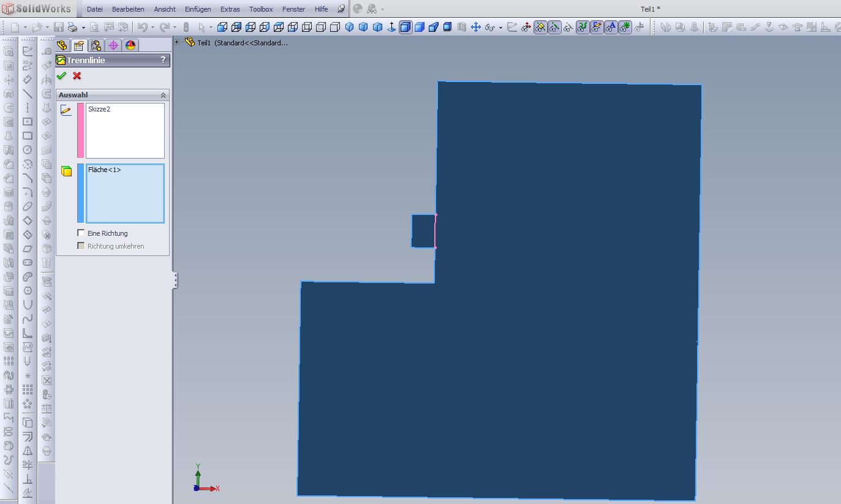Select the Ellipse sketch tool

click(28, 206)
